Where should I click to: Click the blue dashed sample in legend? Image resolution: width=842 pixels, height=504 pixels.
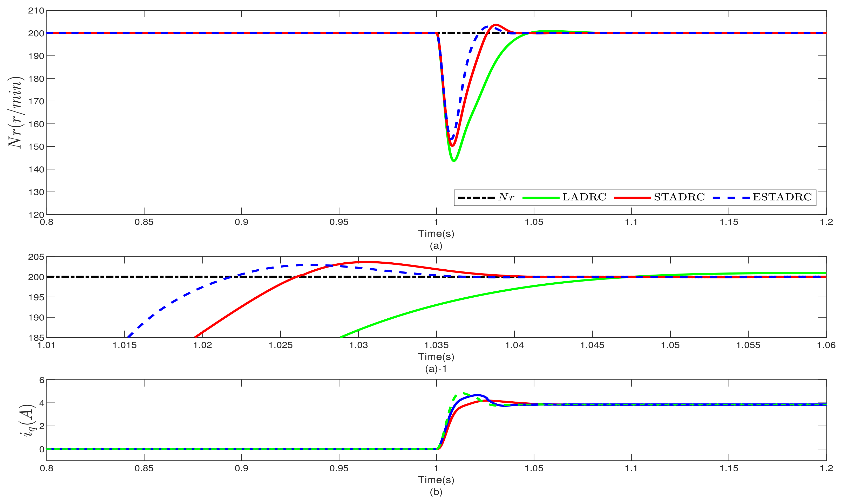[x=731, y=198]
